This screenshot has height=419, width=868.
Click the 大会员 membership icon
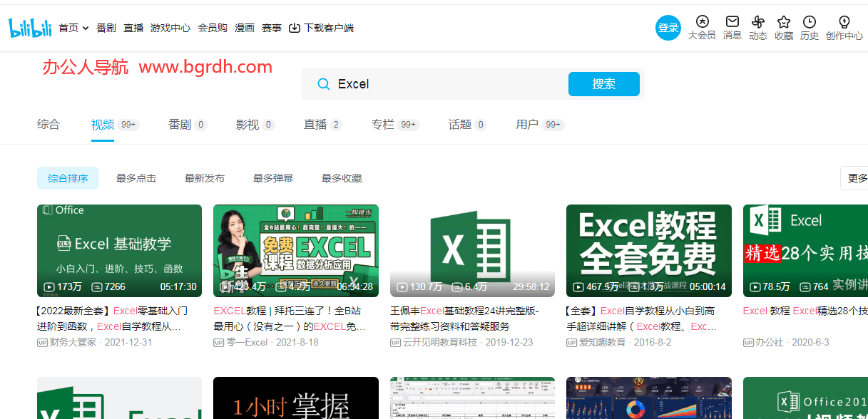click(702, 23)
